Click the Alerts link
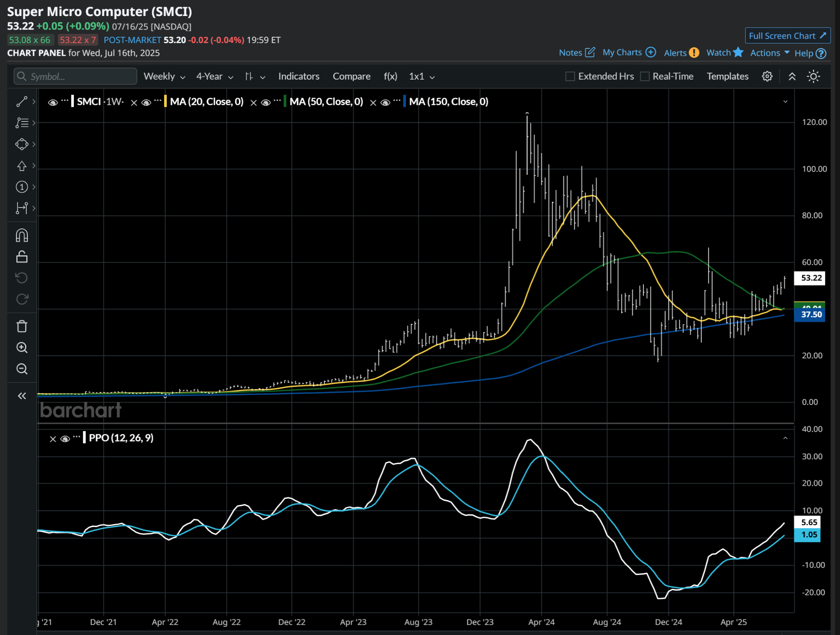 point(675,53)
